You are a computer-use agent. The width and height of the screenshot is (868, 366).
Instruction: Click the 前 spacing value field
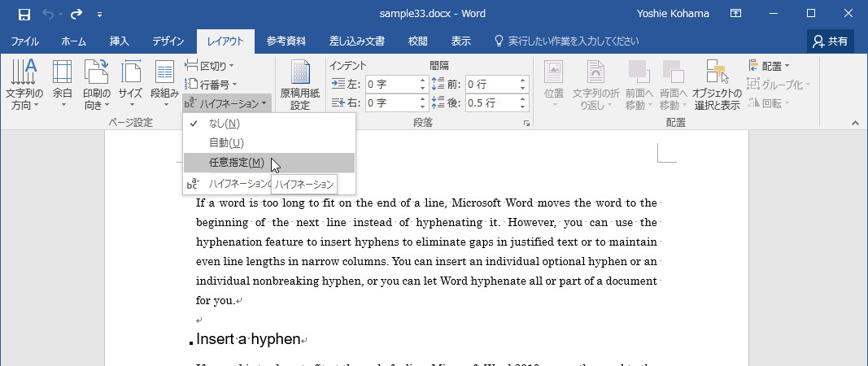pos(491,84)
